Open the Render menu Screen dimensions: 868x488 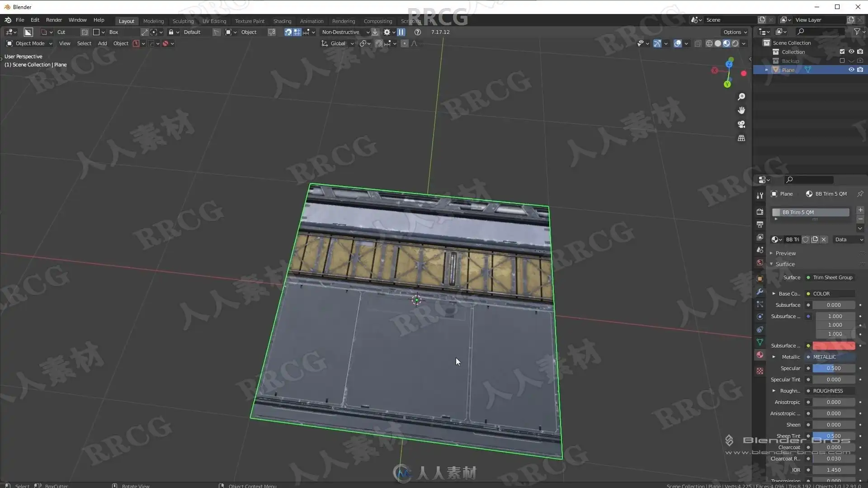[54, 20]
